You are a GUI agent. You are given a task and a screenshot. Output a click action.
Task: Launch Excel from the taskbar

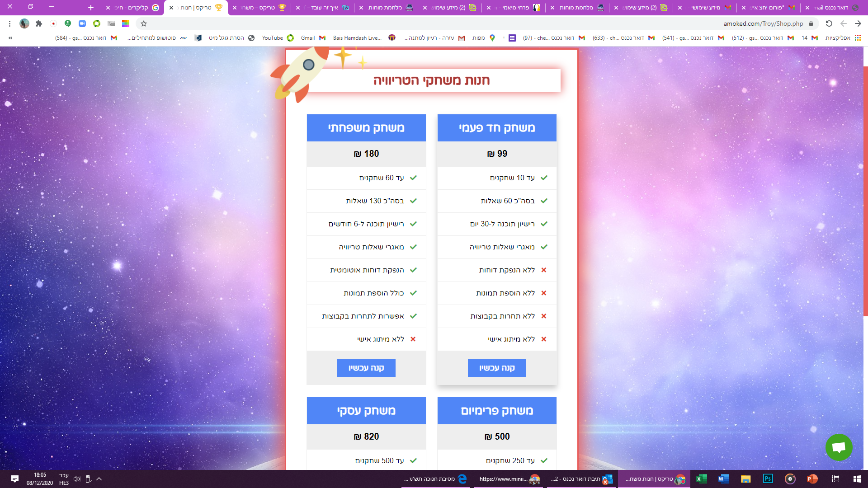(701, 479)
